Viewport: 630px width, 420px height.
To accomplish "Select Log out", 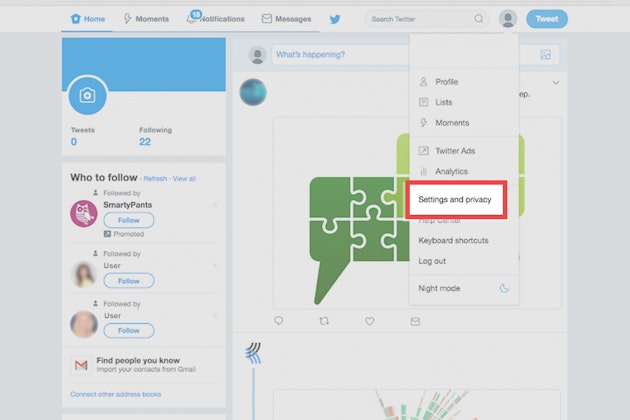I will tap(432, 261).
